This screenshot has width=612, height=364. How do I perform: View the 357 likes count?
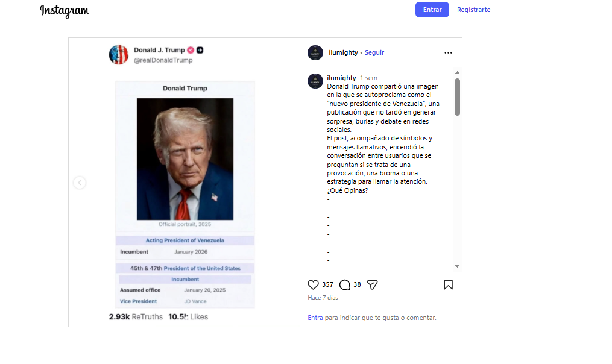(x=327, y=284)
